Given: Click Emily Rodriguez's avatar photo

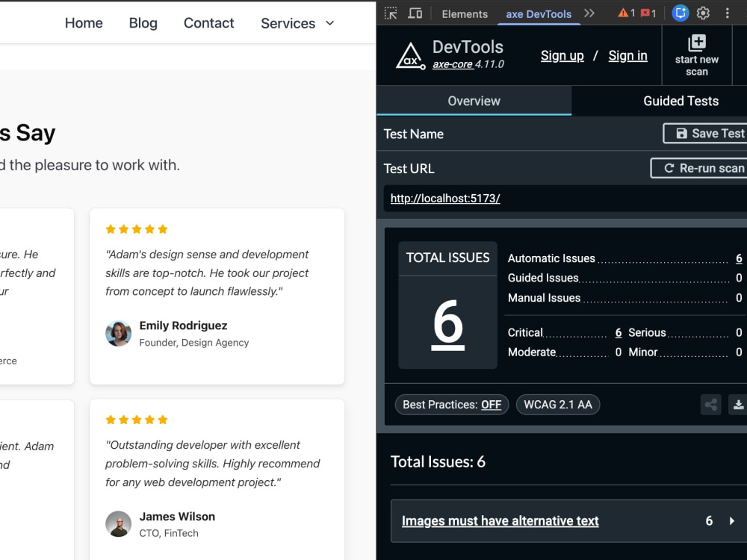Looking at the screenshot, I should click(118, 333).
